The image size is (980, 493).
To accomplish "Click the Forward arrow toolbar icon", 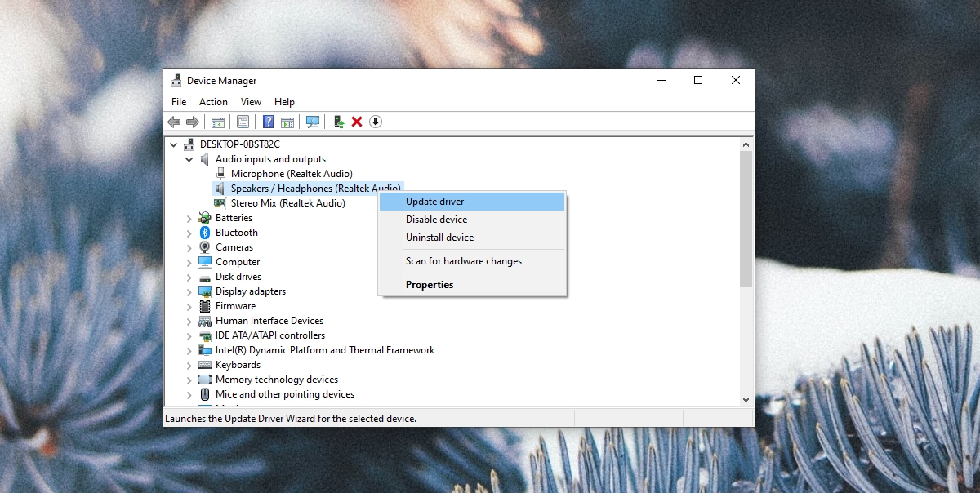I will click(x=193, y=122).
